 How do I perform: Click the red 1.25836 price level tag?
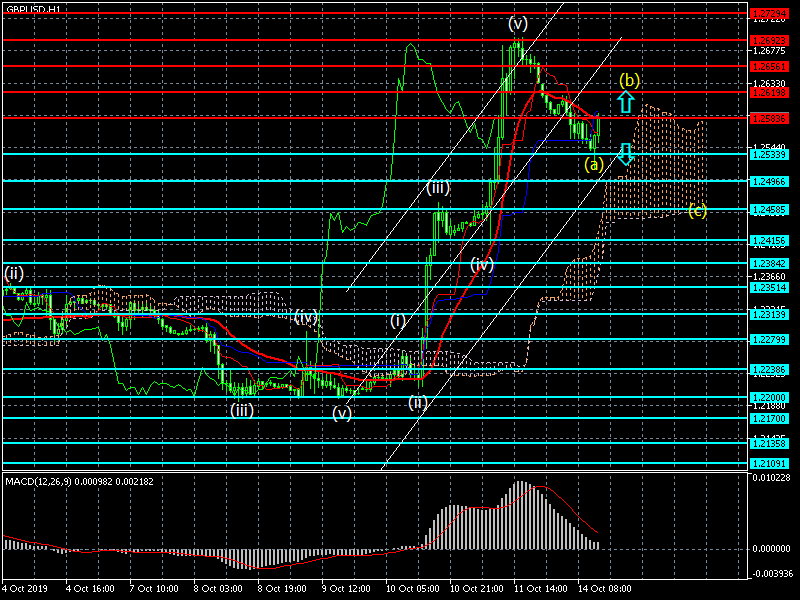tap(773, 118)
